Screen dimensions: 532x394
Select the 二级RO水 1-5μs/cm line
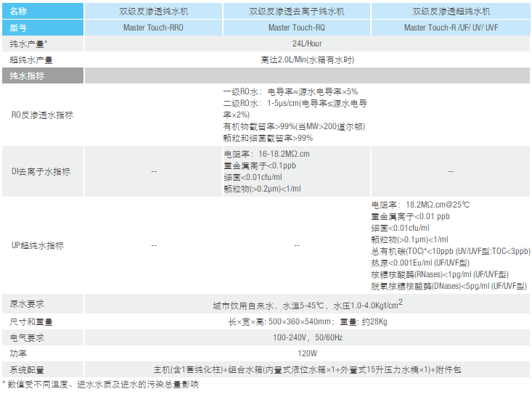click(295, 109)
